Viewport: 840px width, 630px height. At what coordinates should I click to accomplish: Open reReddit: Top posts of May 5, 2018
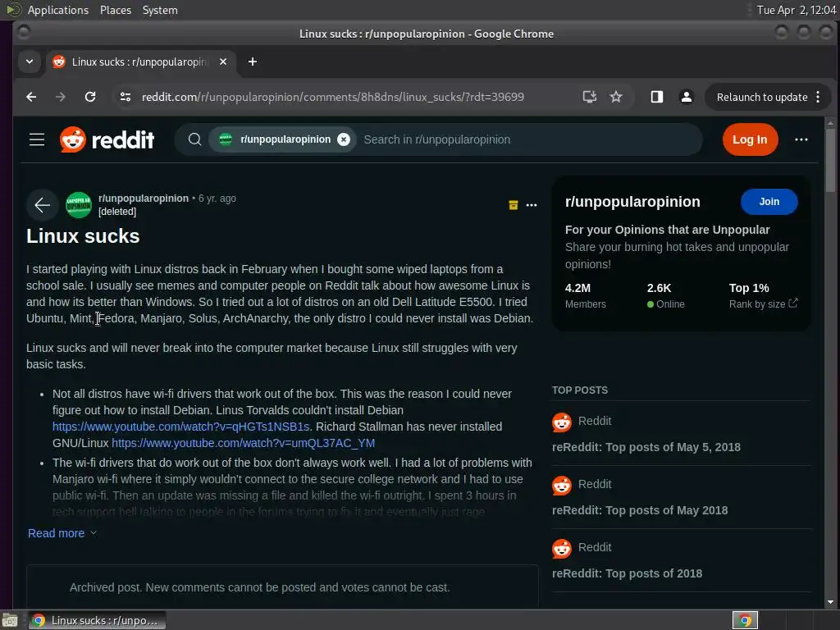646,447
